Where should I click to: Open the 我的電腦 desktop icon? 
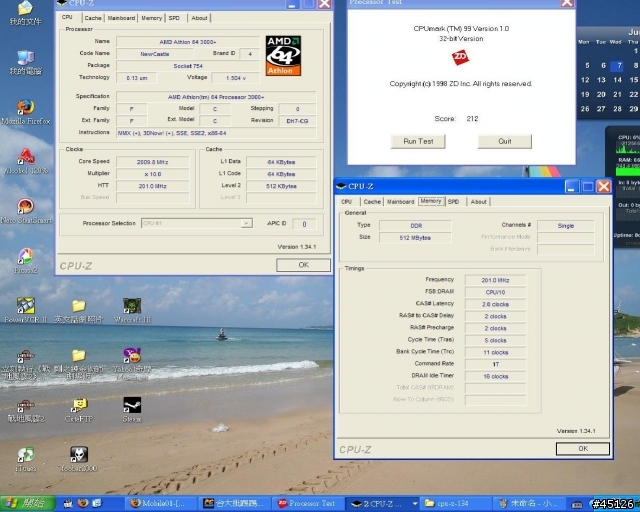25,62
